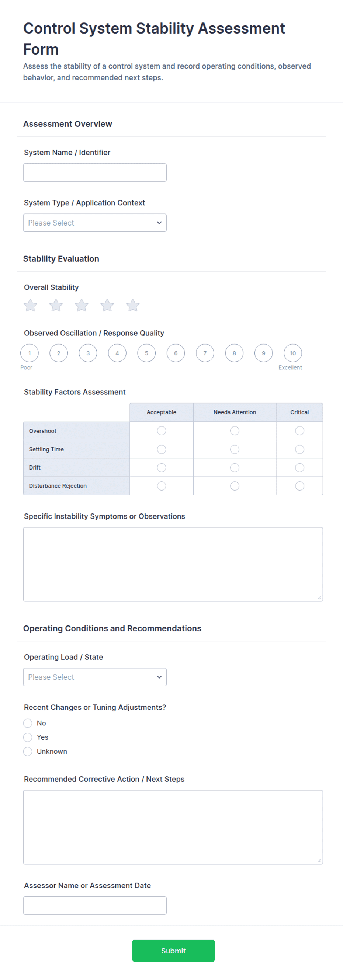
Task: Click the Assessor Name or Assessment Date field
Action: [x=95, y=906]
